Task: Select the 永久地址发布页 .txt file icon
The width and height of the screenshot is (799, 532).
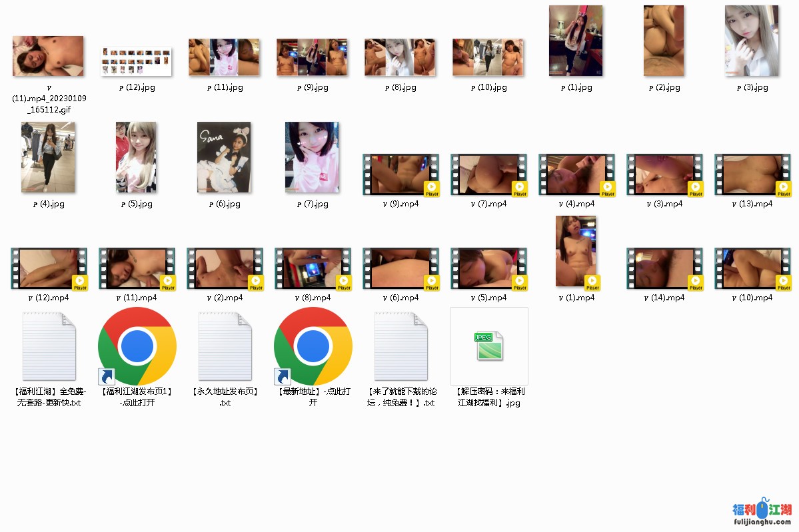Action: pos(225,346)
